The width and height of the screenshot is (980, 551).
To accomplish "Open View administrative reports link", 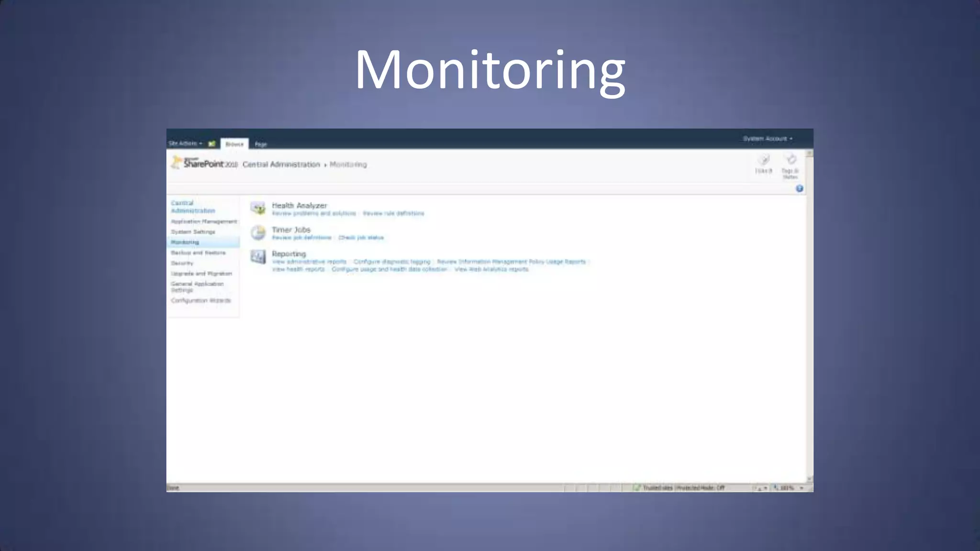I will 309,262.
